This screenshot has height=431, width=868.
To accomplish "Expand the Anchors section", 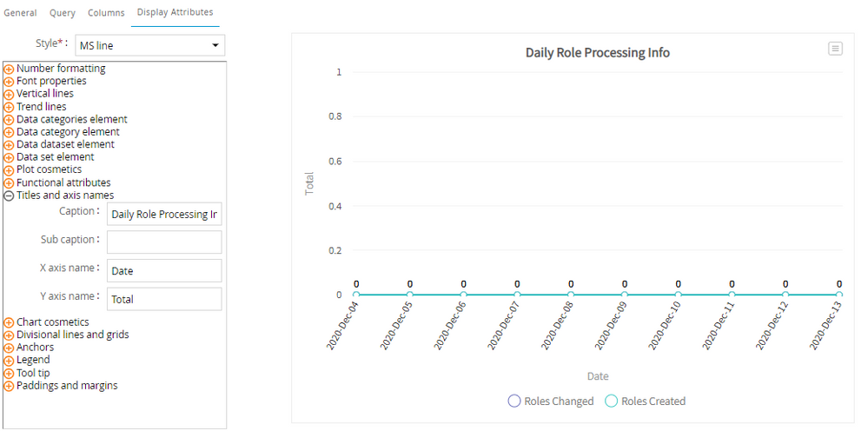I will click(10, 348).
